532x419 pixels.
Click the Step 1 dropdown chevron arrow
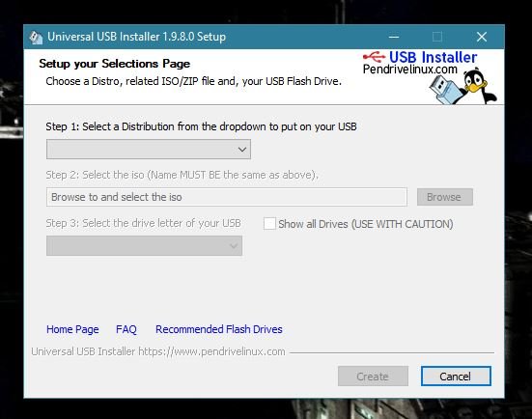[242, 150]
